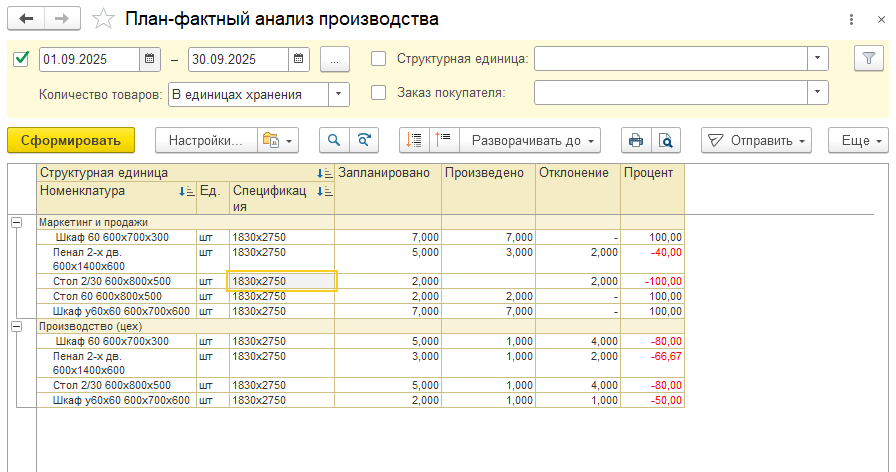Click the Заказ покупателя input field
The height and width of the screenshot is (472, 896).
coord(670,93)
